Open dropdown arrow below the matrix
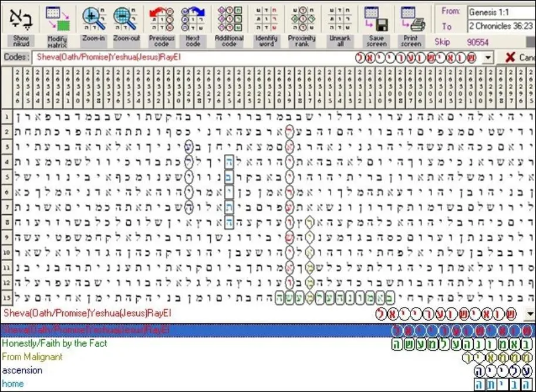This screenshot has height=392, width=536. [x=531, y=314]
